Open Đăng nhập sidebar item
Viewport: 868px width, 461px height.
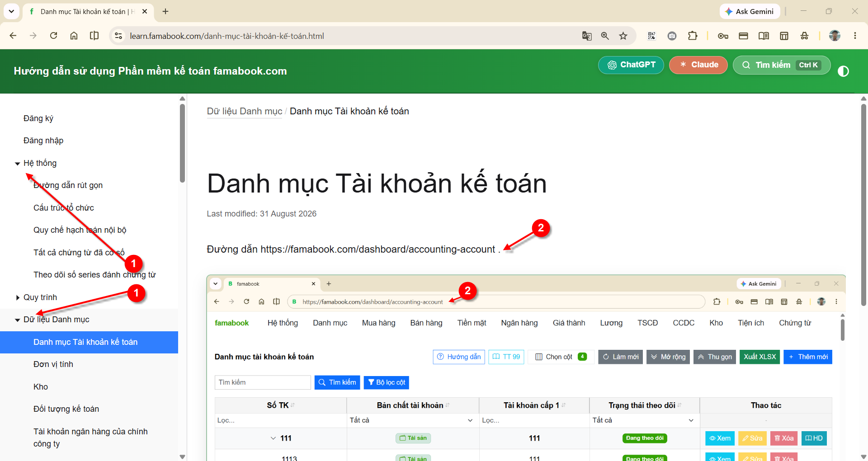(43, 141)
